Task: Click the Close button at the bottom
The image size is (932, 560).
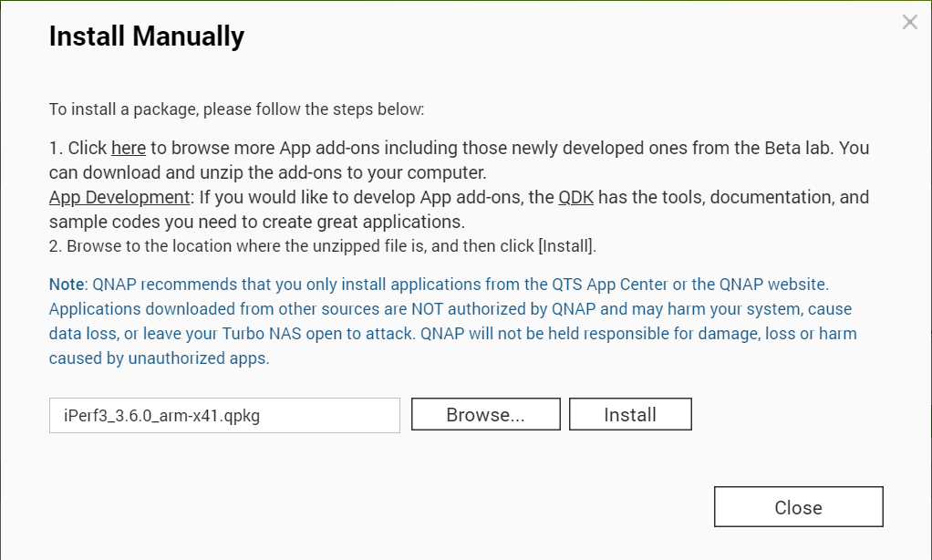Action: (798, 507)
